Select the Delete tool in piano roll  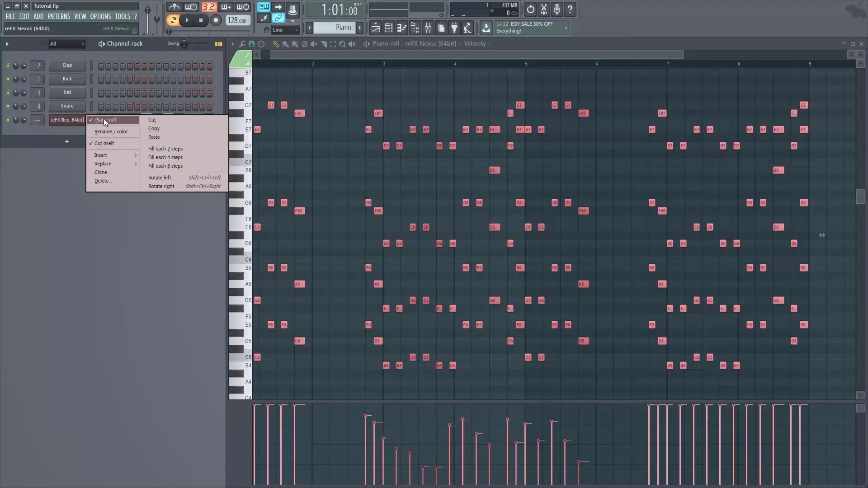pos(304,44)
